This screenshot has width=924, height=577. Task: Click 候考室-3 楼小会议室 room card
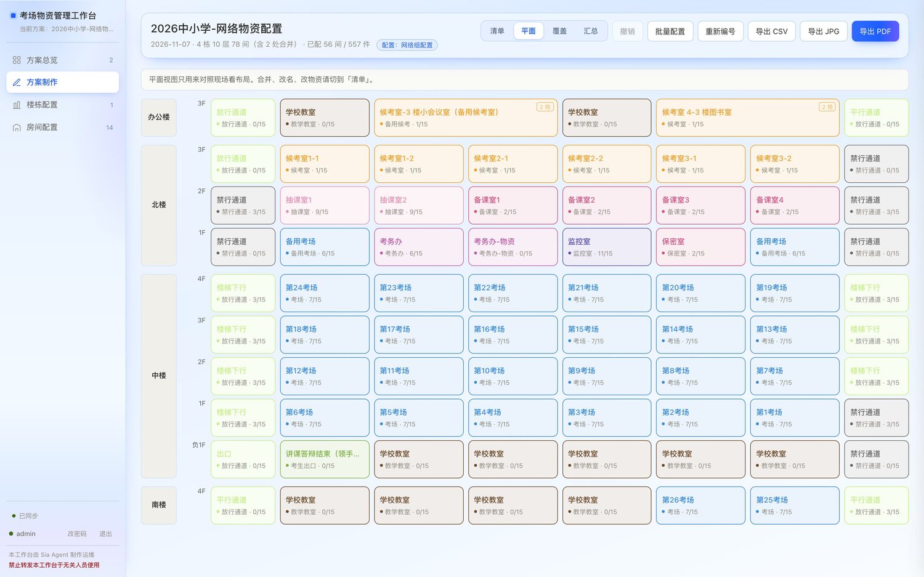[466, 118]
